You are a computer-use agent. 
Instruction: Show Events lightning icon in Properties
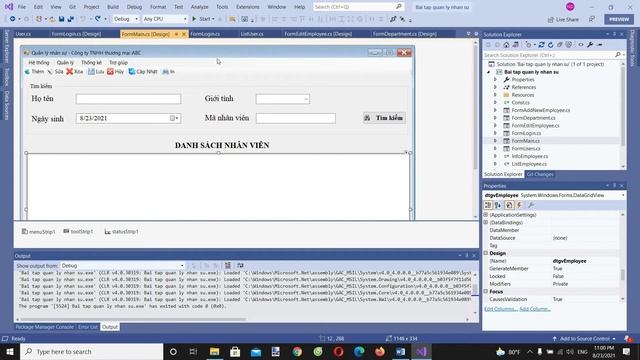pos(519,205)
